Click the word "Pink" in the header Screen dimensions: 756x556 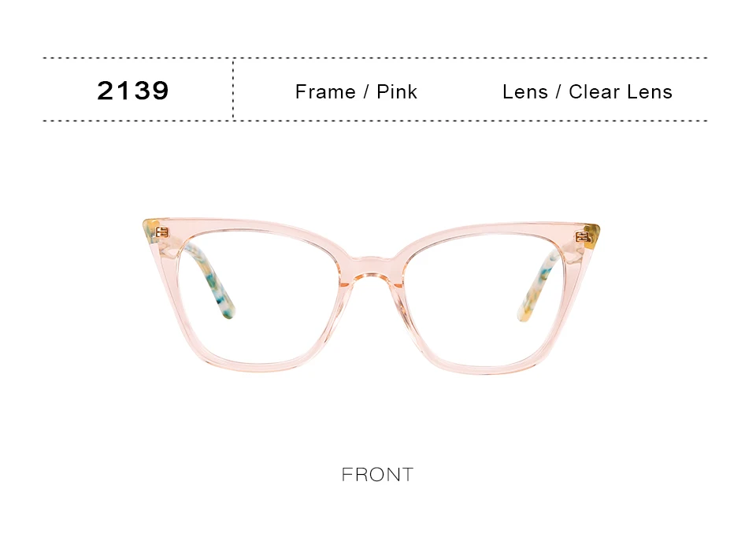[397, 91]
